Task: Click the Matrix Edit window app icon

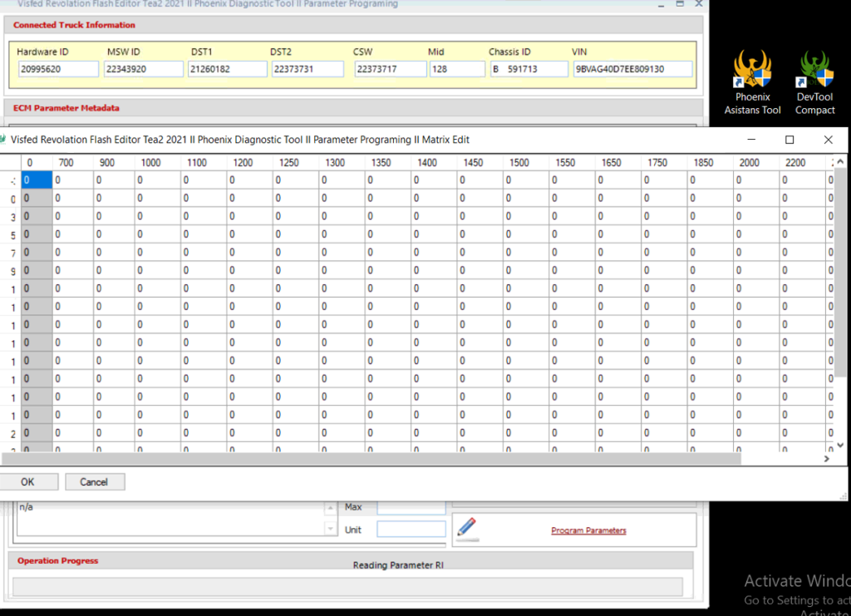Action: 3,140
